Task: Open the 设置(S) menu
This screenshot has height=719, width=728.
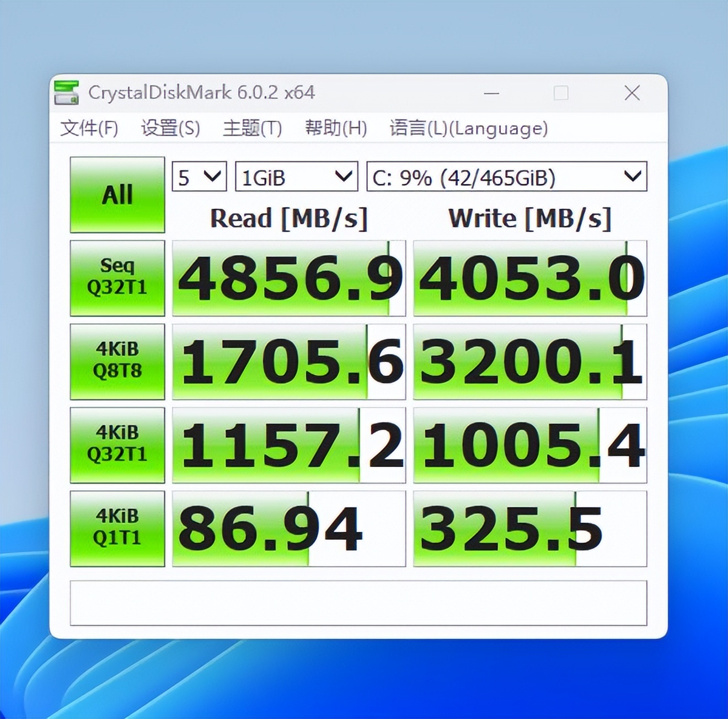Action: (171, 128)
